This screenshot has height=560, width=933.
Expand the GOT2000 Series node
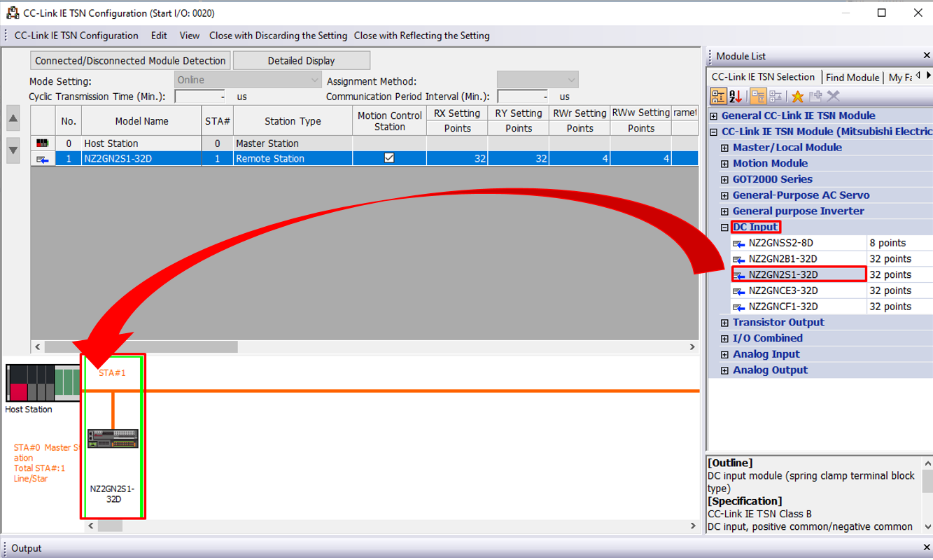pyautogui.click(x=725, y=180)
